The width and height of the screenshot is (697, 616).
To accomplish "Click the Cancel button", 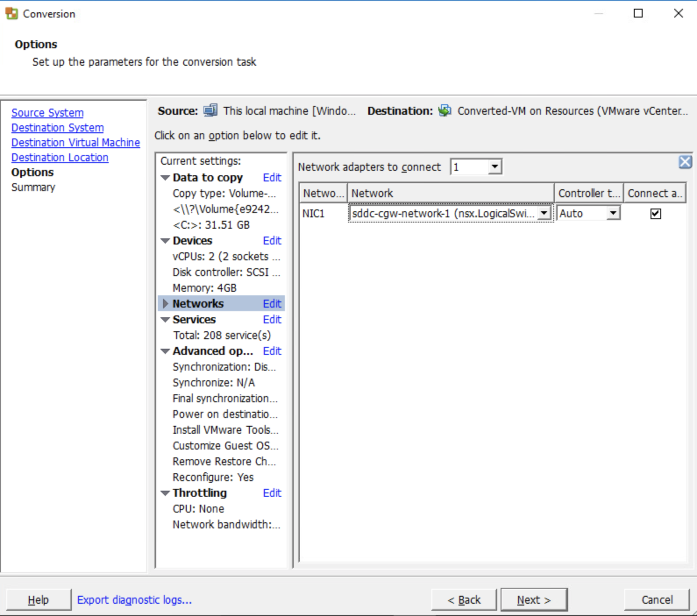I will (657, 600).
